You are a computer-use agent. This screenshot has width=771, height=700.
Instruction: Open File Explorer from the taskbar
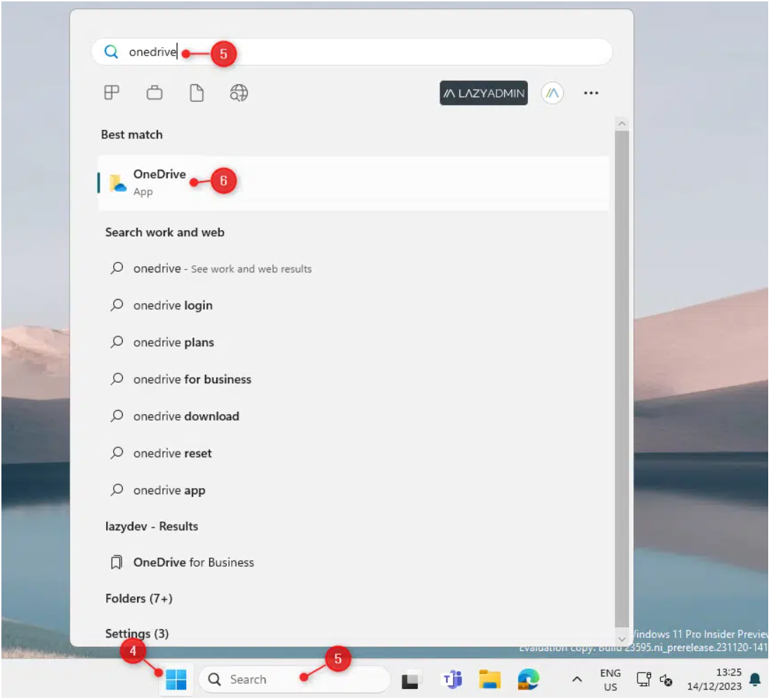(x=489, y=680)
